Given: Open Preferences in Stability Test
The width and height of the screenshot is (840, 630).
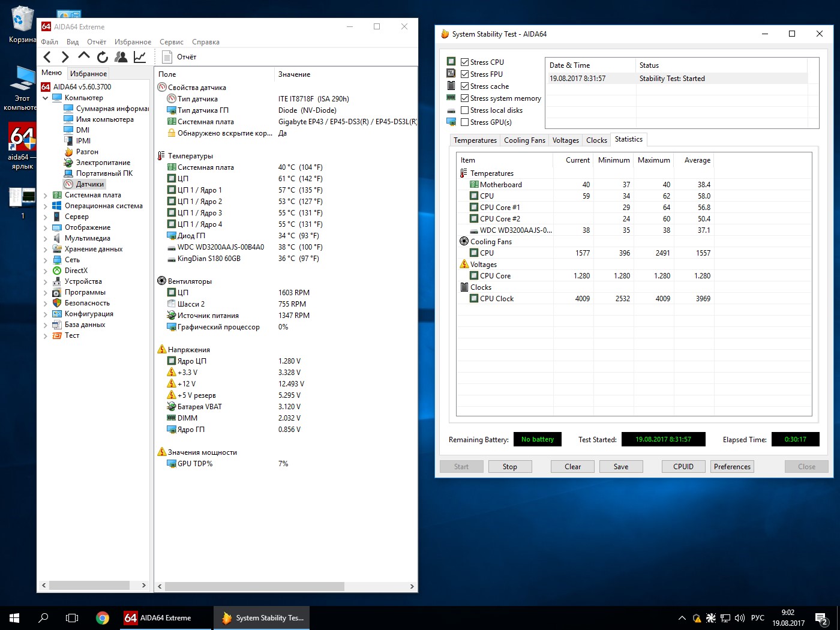Looking at the screenshot, I should tap(732, 467).
